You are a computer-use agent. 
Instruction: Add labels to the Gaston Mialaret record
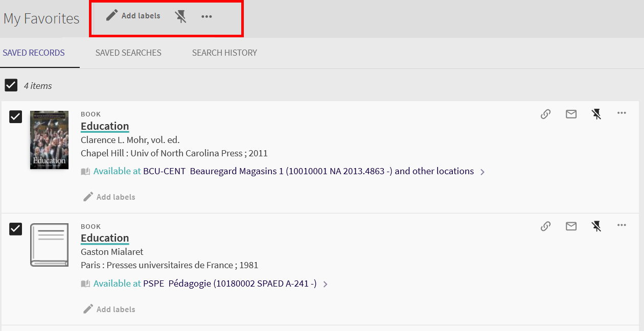109,309
